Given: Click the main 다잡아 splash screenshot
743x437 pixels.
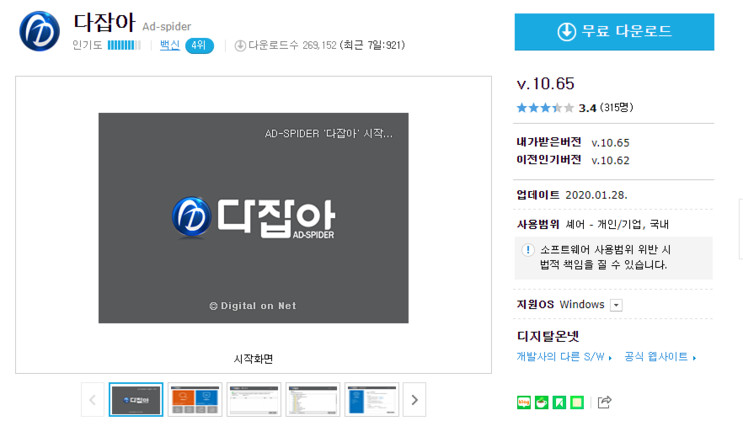Looking at the screenshot, I should tap(254, 218).
